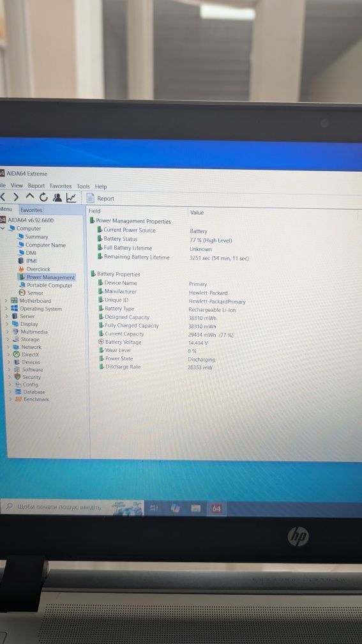Click the Software icon in tree
362x644 pixels.
(x=17, y=370)
